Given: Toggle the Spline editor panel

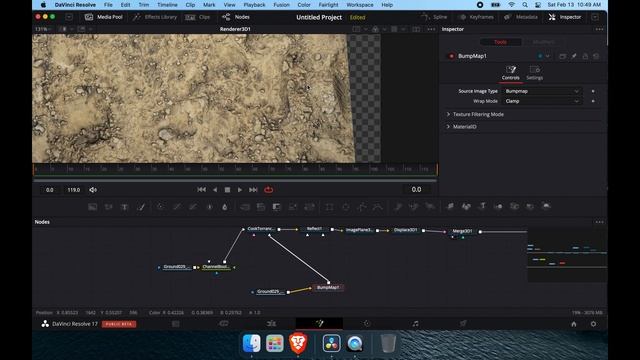Looking at the screenshot, I should click(434, 17).
